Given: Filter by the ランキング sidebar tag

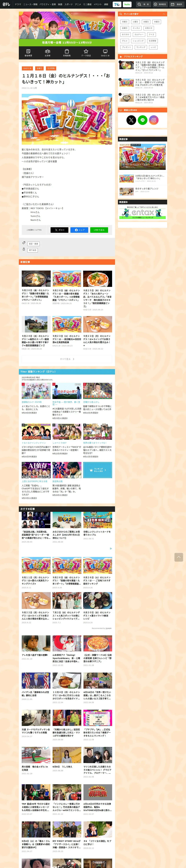Looking at the screenshot, I should [141, 47].
